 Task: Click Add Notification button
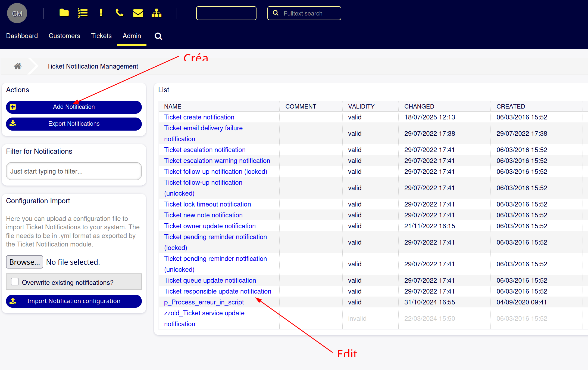(74, 107)
